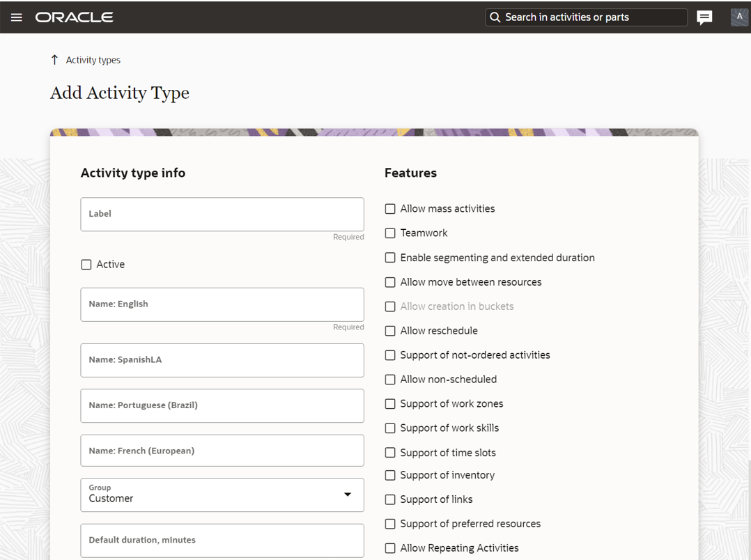
Task: Click the Default duration, minutes field
Action: pyautogui.click(x=222, y=540)
